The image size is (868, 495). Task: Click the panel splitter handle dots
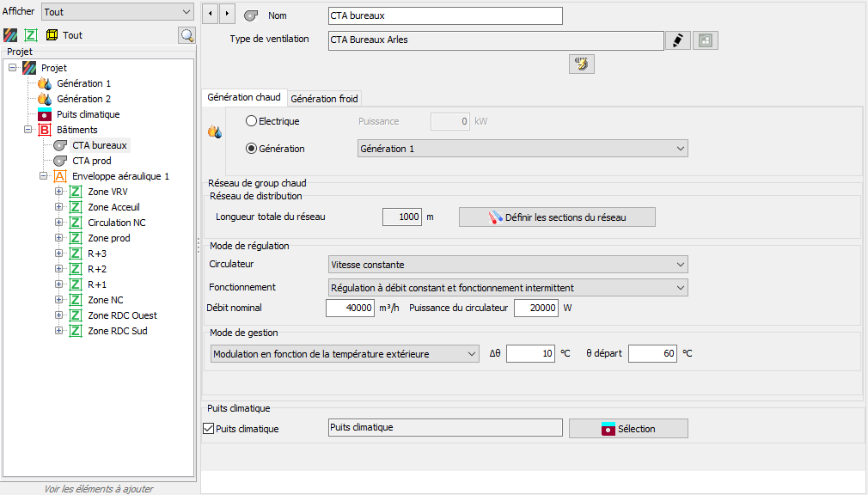pyautogui.click(x=199, y=246)
